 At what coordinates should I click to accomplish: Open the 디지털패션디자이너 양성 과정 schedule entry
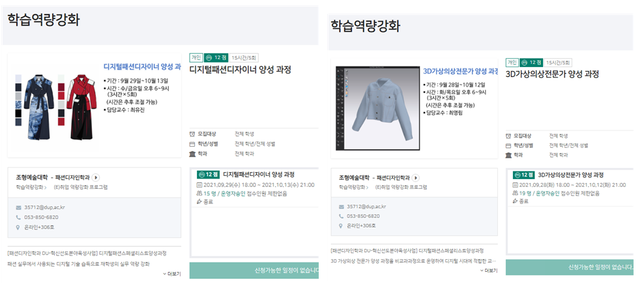click(258, 175)
